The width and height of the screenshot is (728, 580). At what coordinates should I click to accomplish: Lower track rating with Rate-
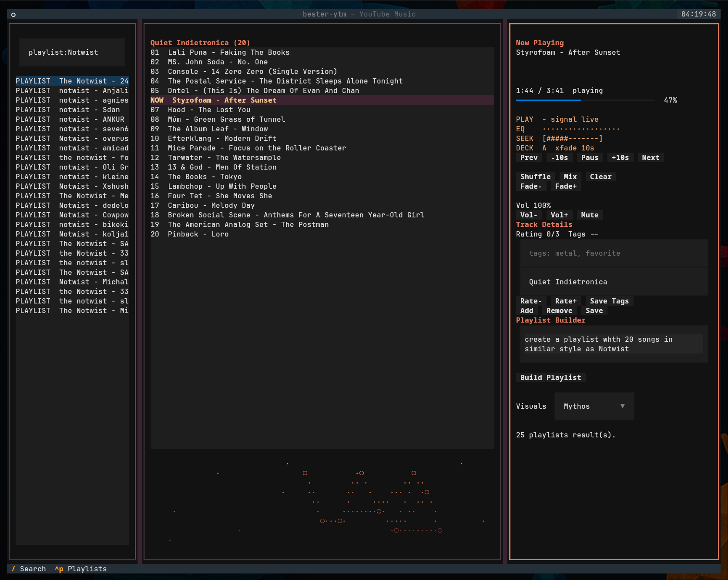(531, 301)
